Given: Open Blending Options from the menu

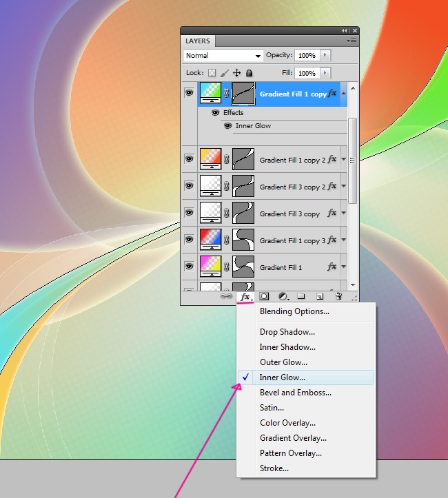Looking at the screenshot, I should (294, 311).
